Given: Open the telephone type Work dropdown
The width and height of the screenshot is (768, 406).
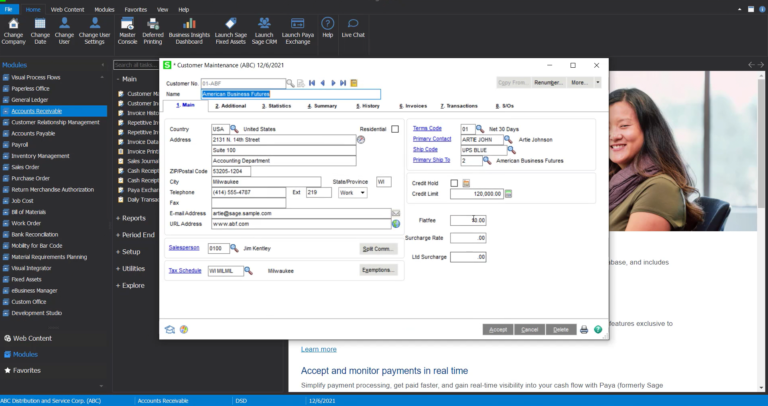Looking at the screenshot, I should [x=352, y=192].
